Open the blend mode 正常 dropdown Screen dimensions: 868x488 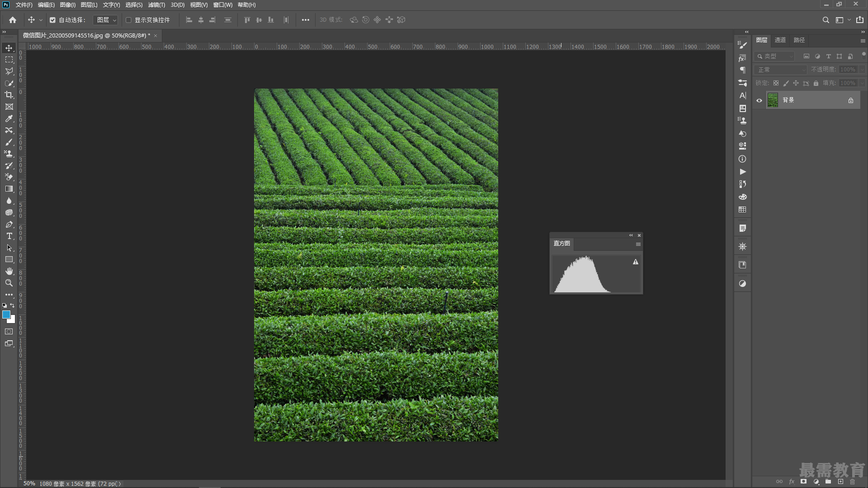(x=781, y=70)
